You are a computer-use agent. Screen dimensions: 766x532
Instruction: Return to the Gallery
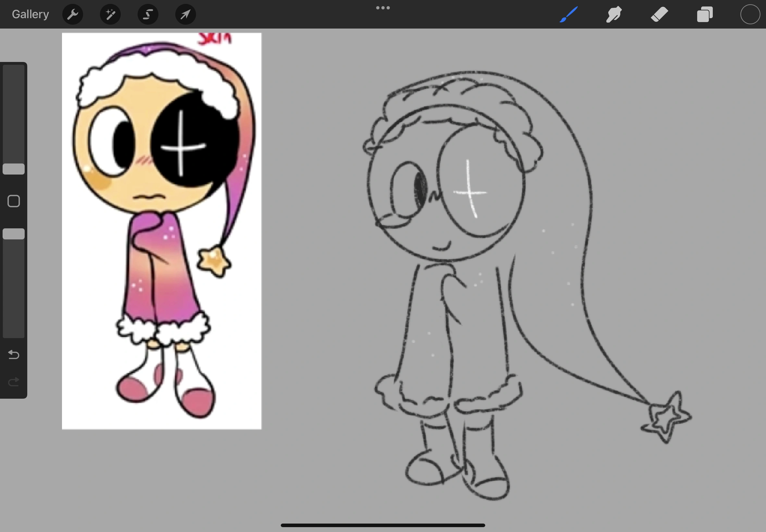tap(30, 14)
